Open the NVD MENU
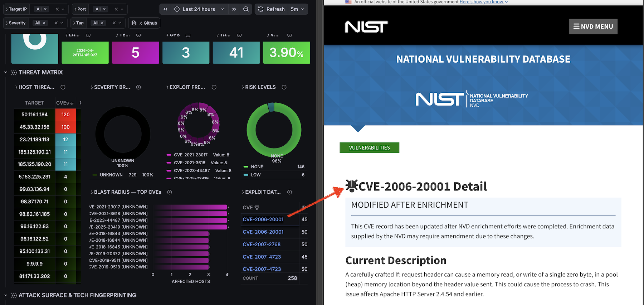Viewport: 644px width, 305px height. point(593,26)
